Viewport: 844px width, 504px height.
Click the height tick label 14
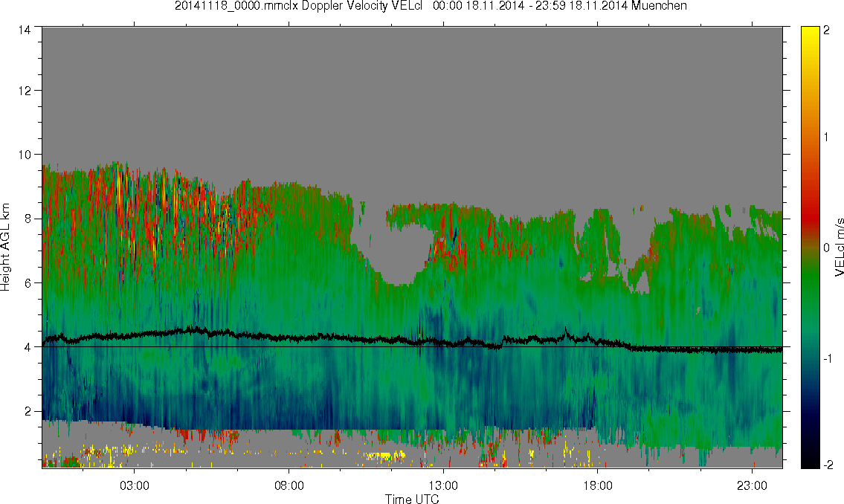[25, 30]
